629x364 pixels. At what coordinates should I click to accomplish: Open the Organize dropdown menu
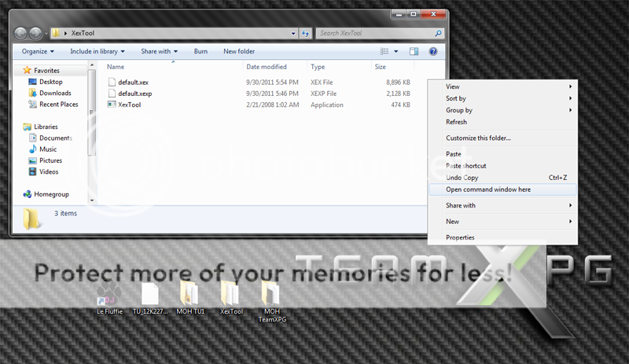pyautogui.click(x=39, y=52)
